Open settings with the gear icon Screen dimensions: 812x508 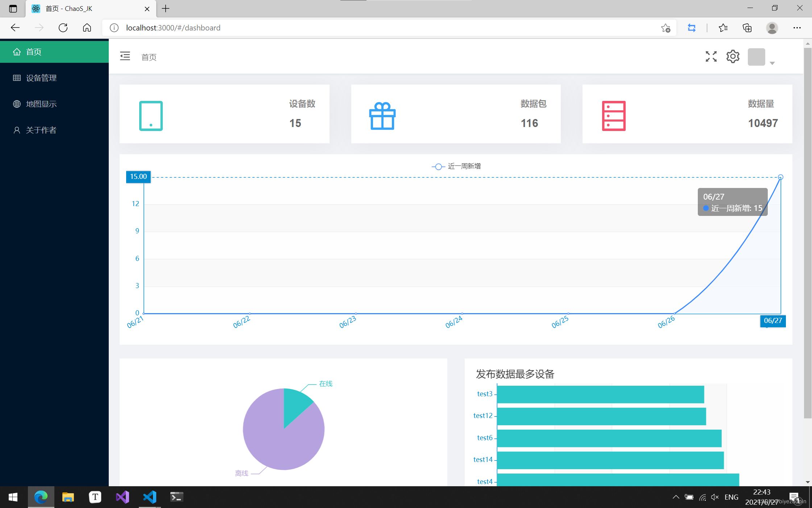733,56
